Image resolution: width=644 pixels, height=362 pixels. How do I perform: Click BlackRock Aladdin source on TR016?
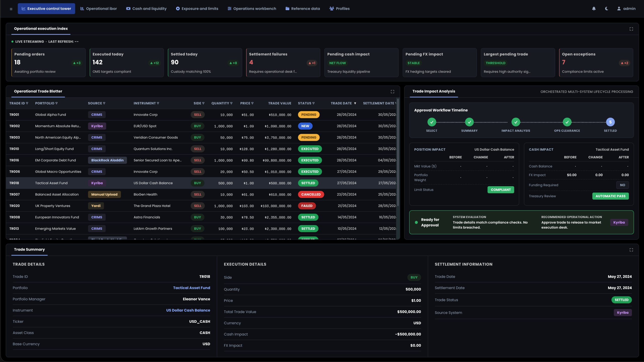coord(107,160)
